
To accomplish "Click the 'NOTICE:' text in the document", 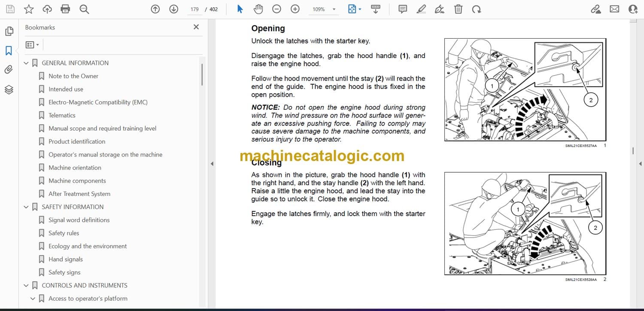I will point(265,107).
